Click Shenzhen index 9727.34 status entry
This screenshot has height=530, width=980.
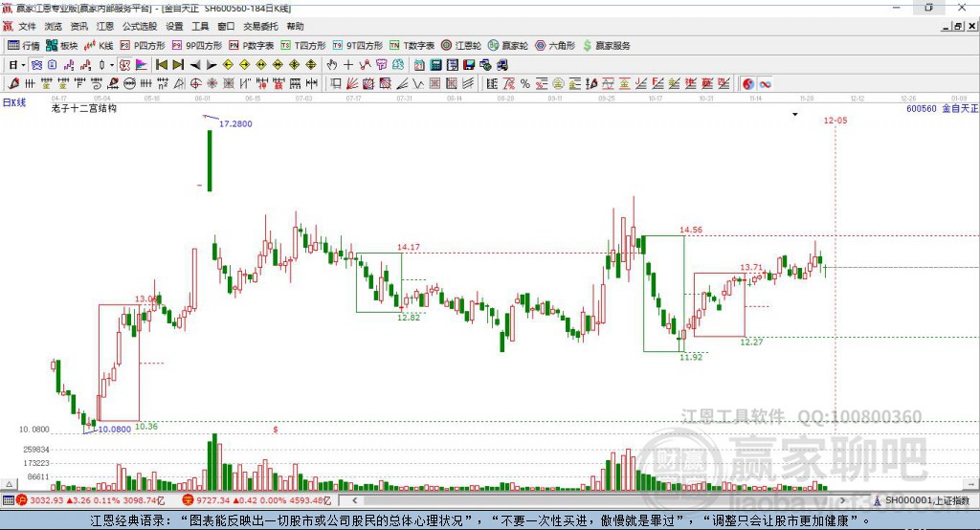(256, 500)
